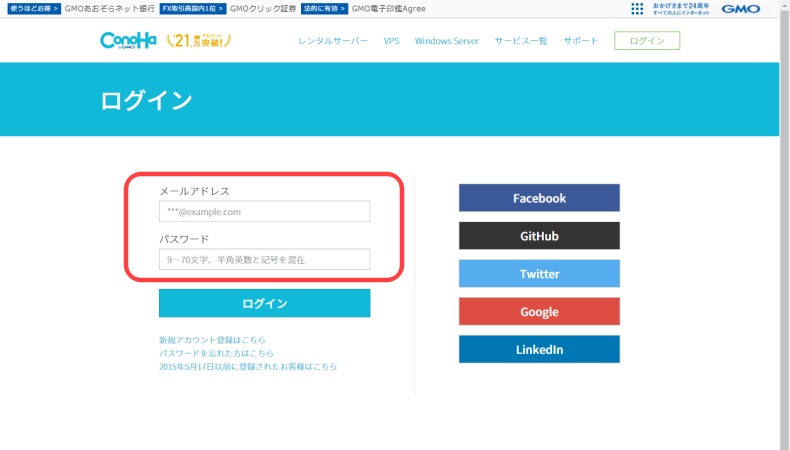Image resolution: width=790 pixels, height=450 pixels.
Task: Open the Windows Server menu item
Action: (447, 41)
